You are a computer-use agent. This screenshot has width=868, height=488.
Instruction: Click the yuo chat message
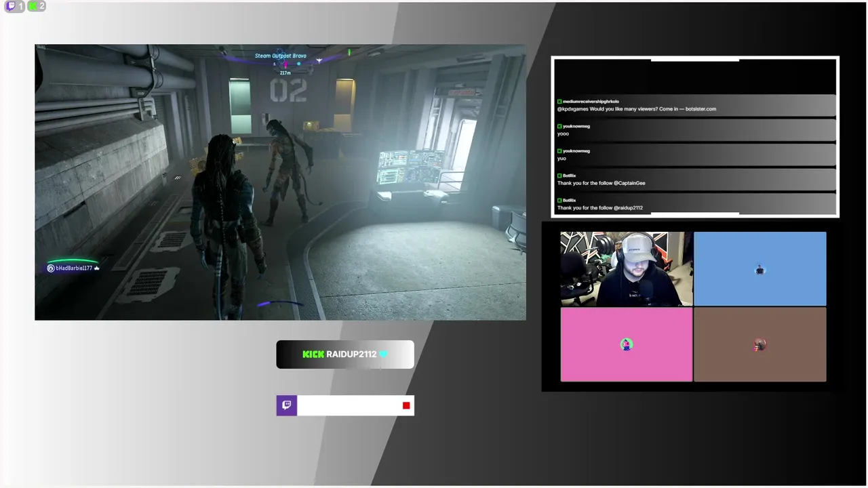point(561,159)
